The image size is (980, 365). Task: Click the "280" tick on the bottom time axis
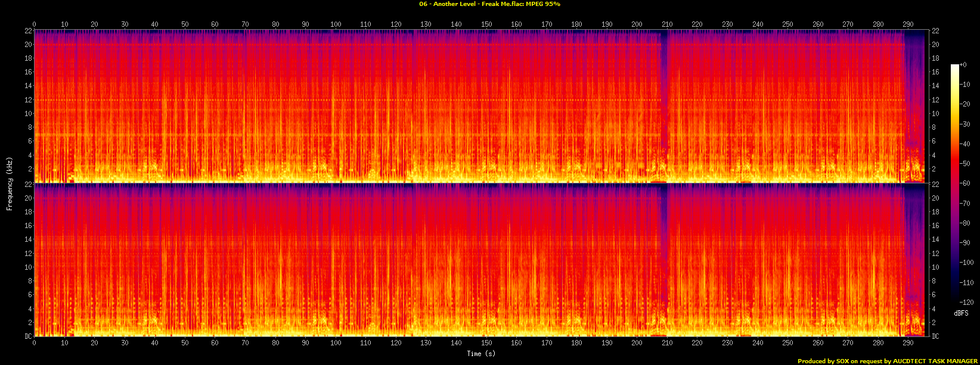pos(877,343)
